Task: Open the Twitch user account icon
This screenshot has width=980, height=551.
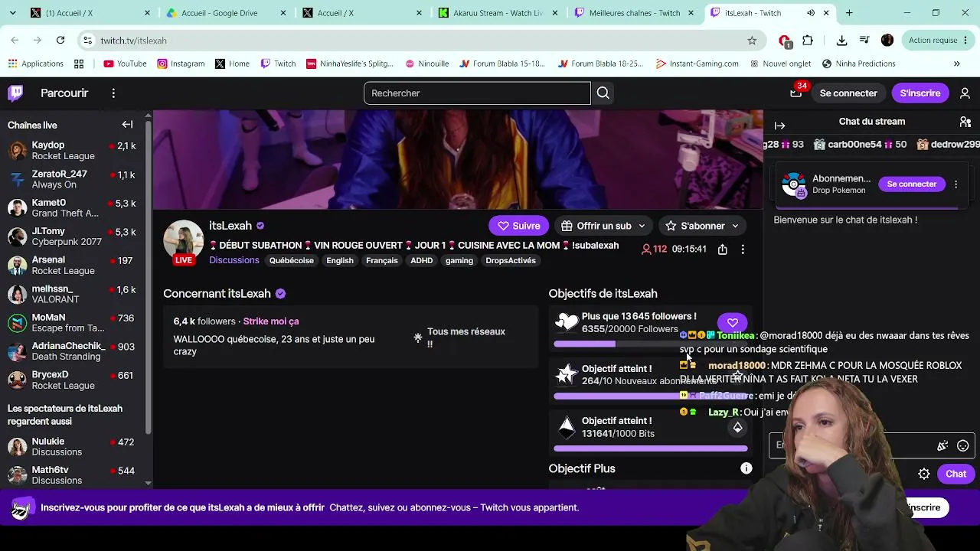Action: pos(965,93)
